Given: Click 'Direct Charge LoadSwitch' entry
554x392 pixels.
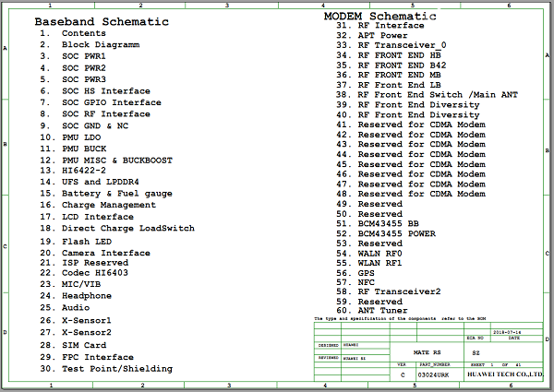Looking at the screenshot, I should (127, 228).
